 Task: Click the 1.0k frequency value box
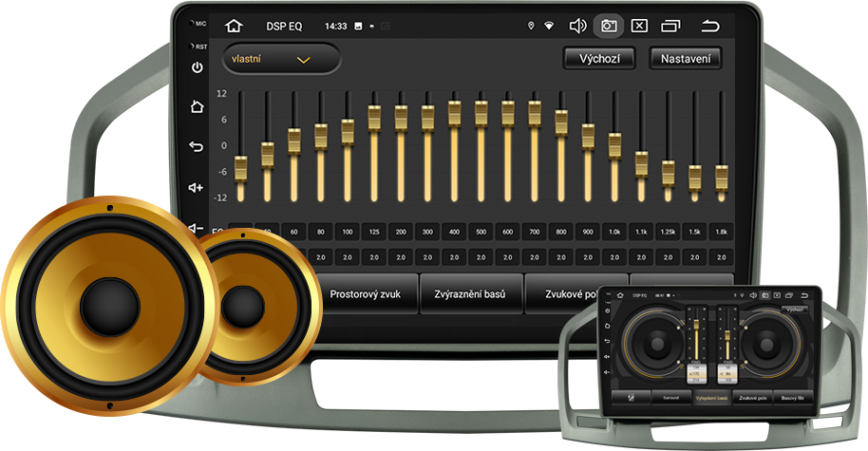coord(614,257)
